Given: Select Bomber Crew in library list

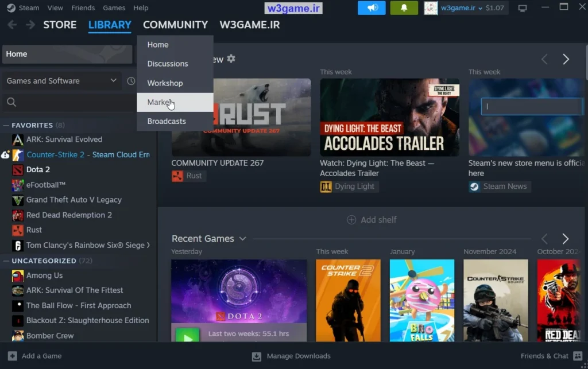Looking at the screenshot, I should point(50,336).
